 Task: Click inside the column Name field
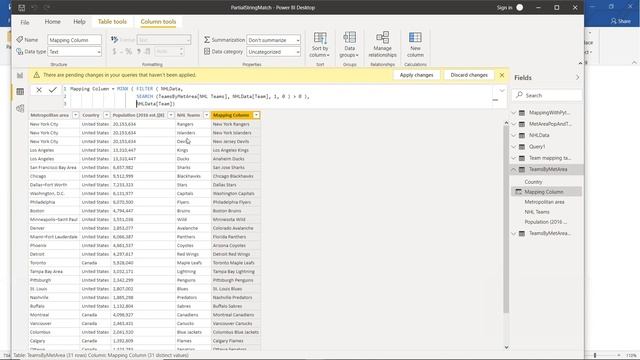point(75,40)
